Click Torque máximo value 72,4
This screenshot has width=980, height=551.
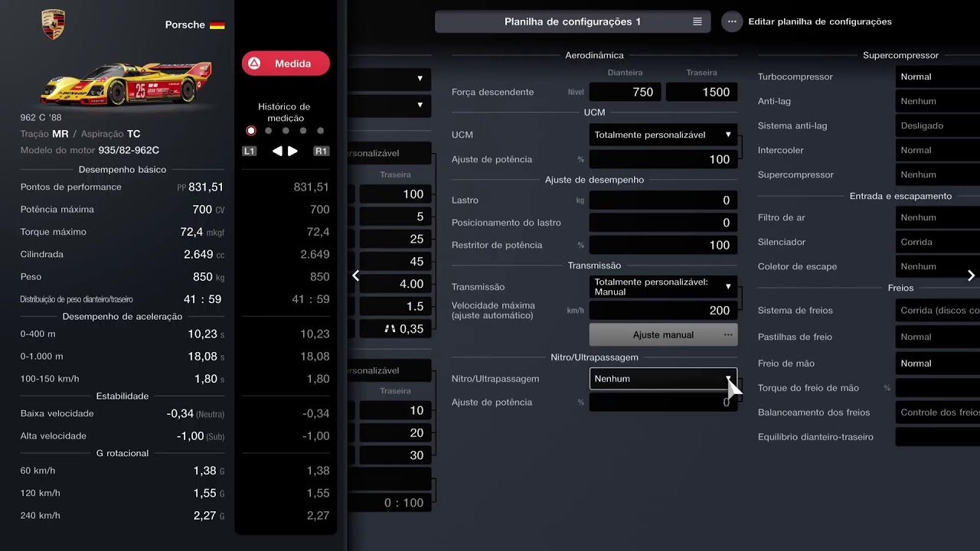191,232
